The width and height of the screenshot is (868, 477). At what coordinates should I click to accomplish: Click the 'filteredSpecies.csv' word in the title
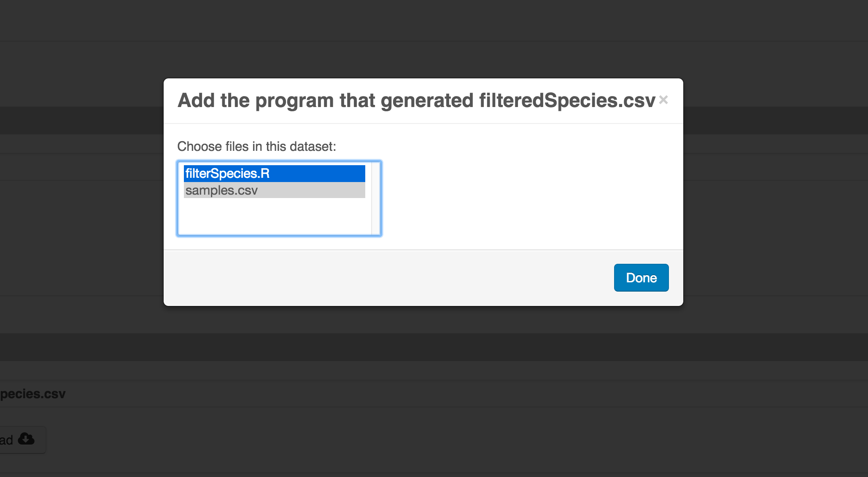[567, 101]
